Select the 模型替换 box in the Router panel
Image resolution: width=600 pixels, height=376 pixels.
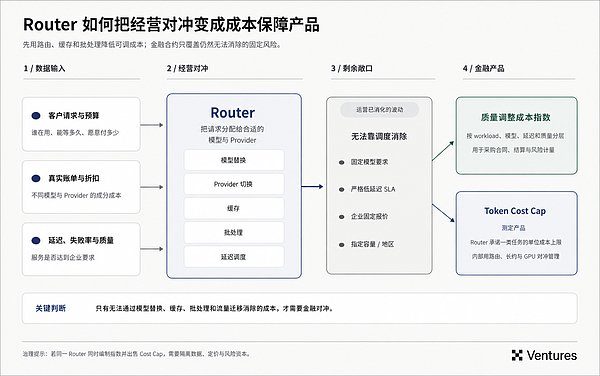(x=234, y=160)
